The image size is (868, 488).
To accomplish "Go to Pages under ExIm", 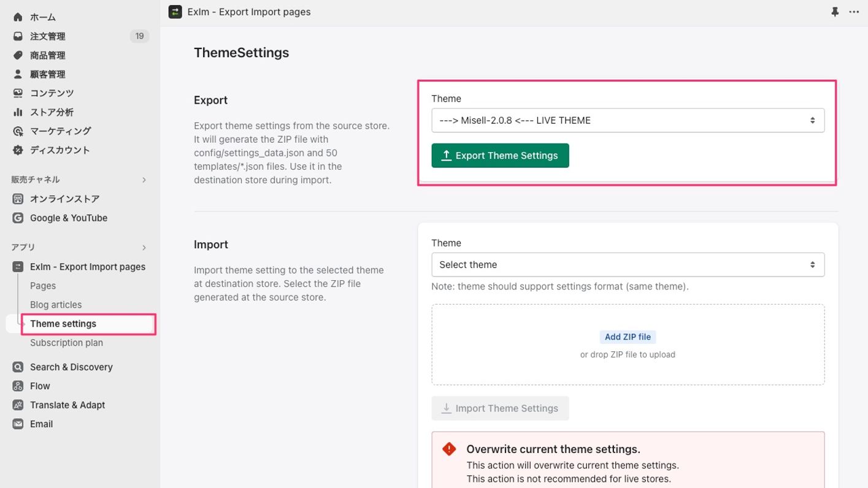I will 43,286.
